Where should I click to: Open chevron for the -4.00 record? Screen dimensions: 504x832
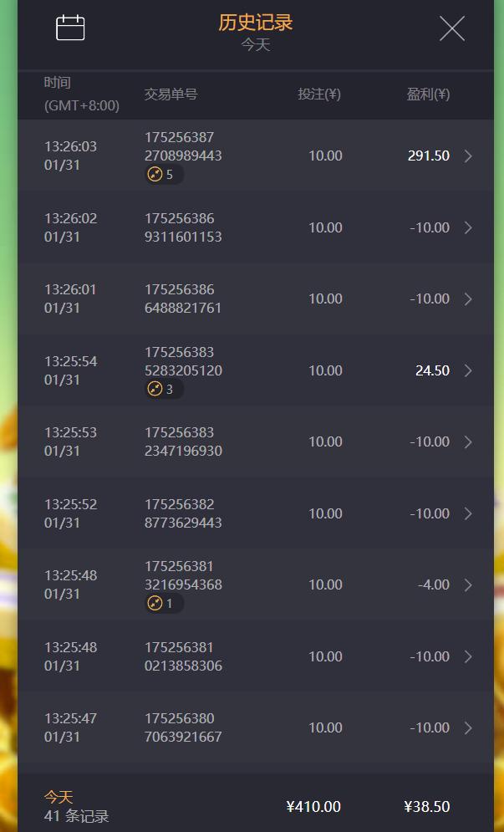coord(468,584)
